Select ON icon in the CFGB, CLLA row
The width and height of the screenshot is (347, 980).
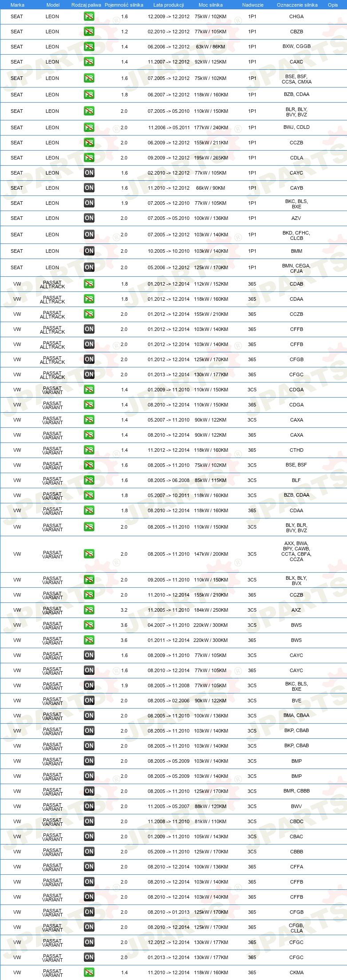(x=89, y=927)
